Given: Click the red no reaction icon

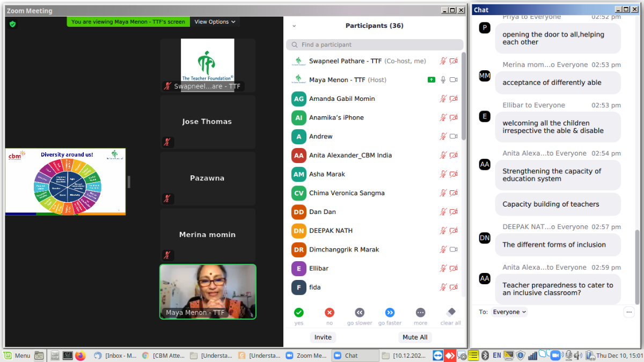Looking at the screenshot, I should point(330,313).
